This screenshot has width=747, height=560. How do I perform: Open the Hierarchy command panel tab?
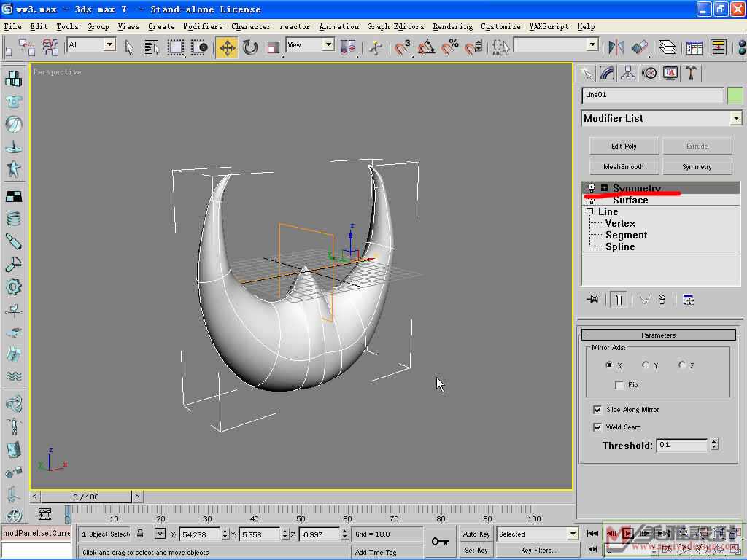tap(628, 74)
